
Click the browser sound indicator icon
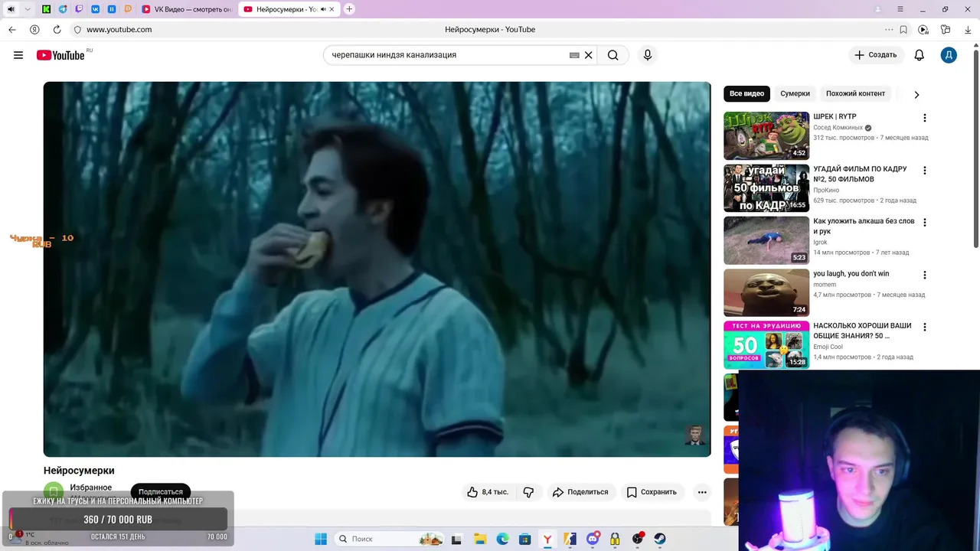(x=11, y=9)
